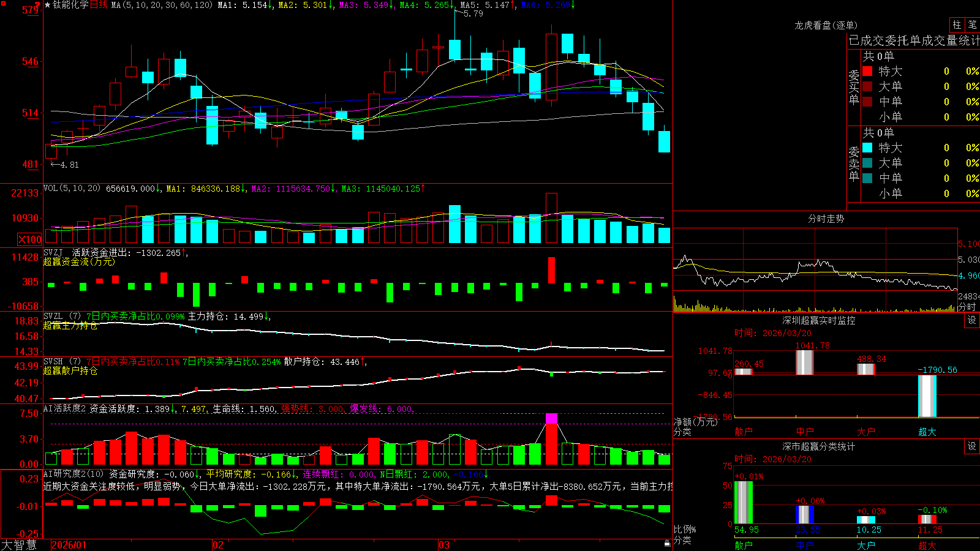Click the 02 month marker on time axis
The height and width of the screenshot is (551, 980).
click(217, 545)
